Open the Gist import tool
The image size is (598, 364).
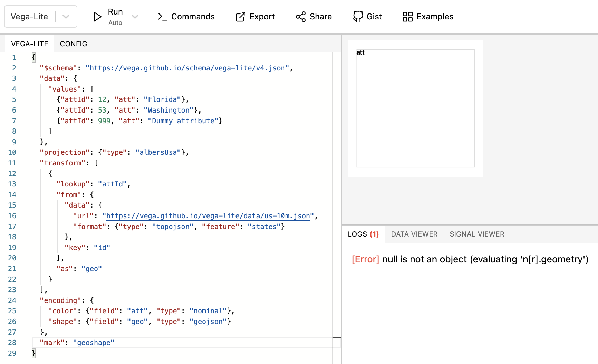click(367, 16)
